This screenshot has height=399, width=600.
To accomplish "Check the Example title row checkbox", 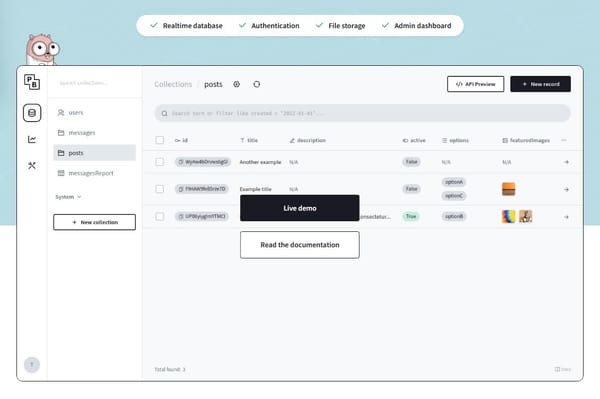I will (160, 189).
